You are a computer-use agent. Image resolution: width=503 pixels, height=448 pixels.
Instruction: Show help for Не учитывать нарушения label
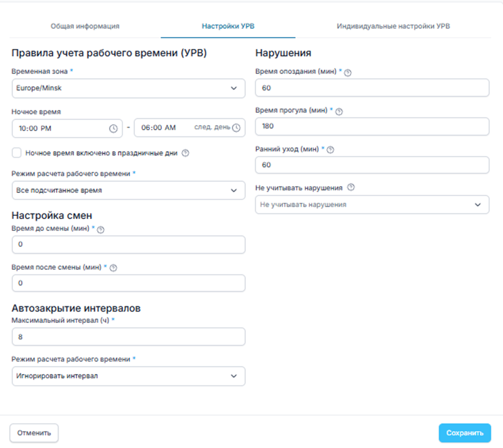point(351,188)
